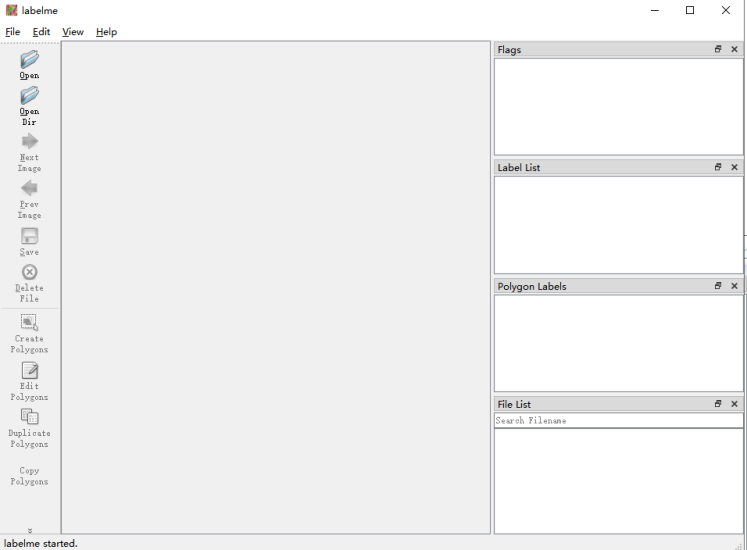The image size is (747, 550).
Task: Float the File List panel
Action: pos(718,404)
